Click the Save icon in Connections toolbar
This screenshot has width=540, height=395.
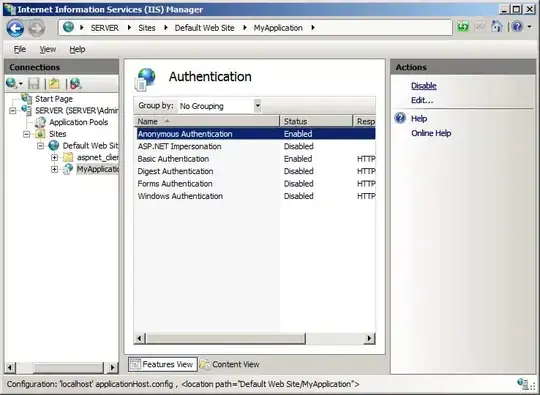[34, 83]
